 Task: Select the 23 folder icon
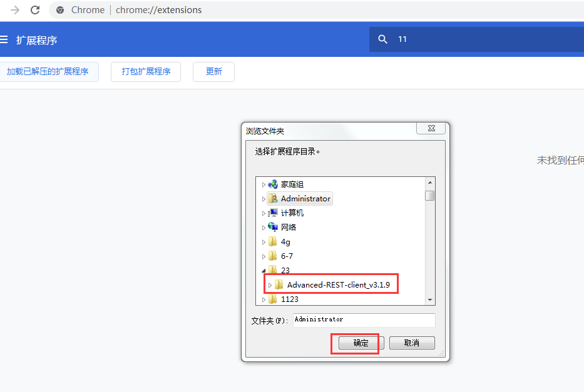[273, 270]
